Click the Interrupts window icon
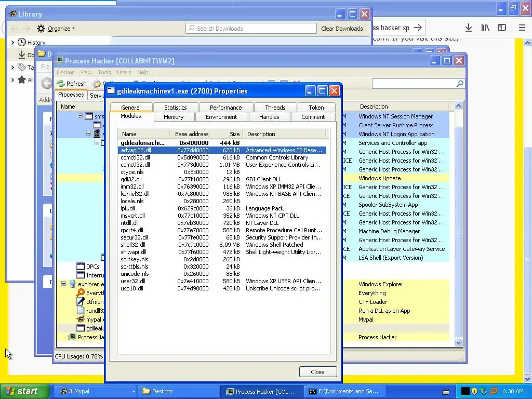The width and height of the screenshot is (532, 399). click(x=81, y=275)
